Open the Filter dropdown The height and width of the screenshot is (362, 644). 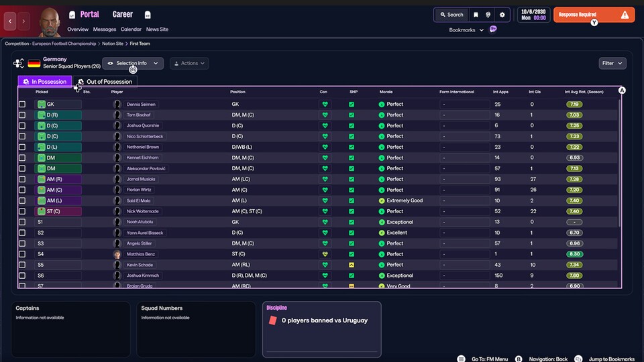coord(612,63)
